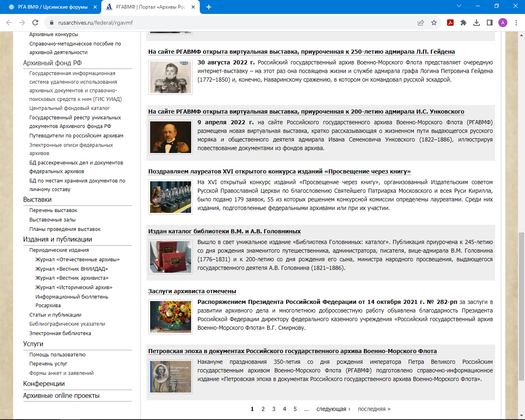The width and height of the screenshot is (525, 420).
Task: Toggle browser side panel icon
Action: click(490, 23)
